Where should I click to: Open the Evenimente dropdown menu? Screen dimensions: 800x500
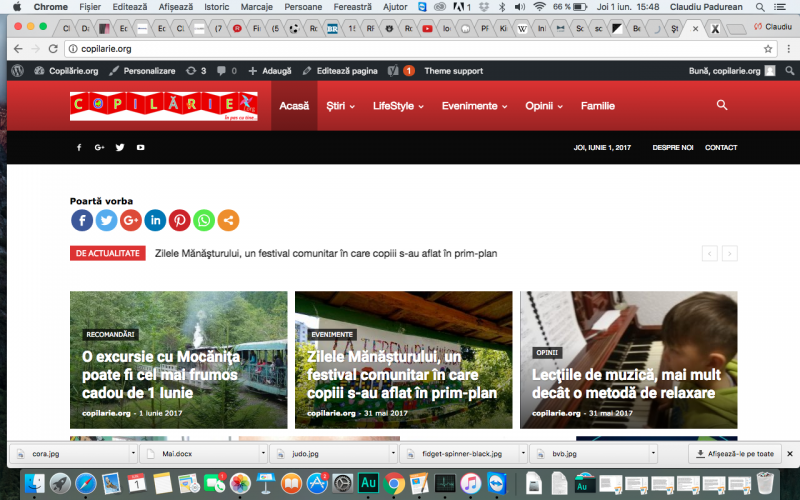coord(474,106)
